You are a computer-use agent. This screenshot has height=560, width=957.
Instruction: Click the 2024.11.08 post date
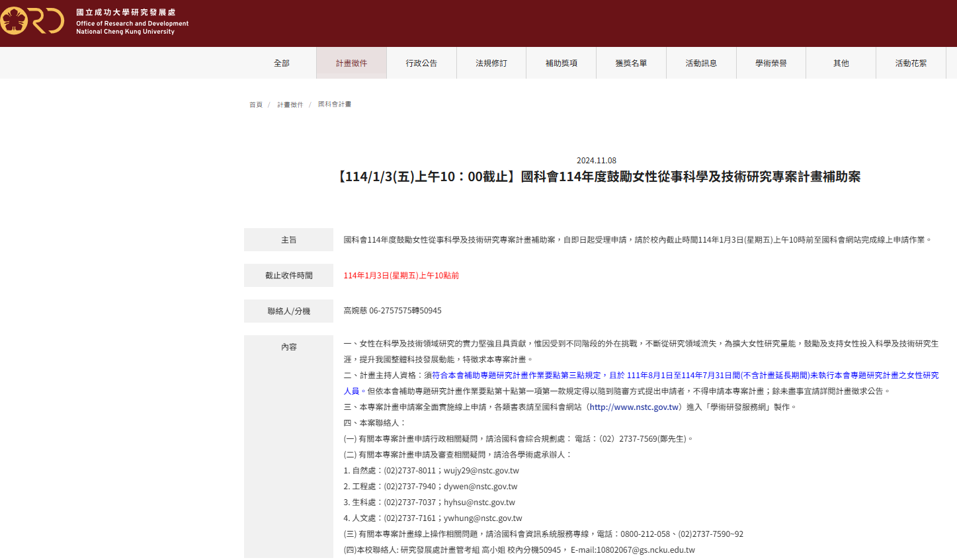pos(596,161)
